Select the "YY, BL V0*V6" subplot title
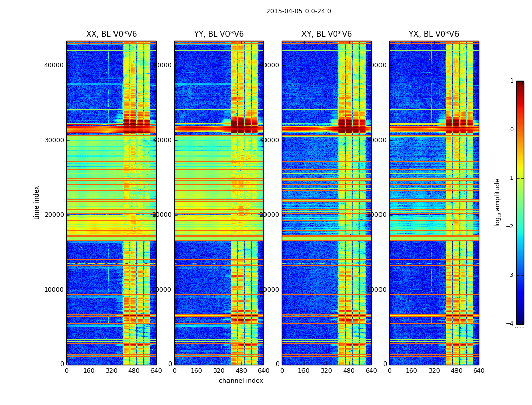Image resolution: width=532 pixels, height=405 pixels. coord(219,34)
